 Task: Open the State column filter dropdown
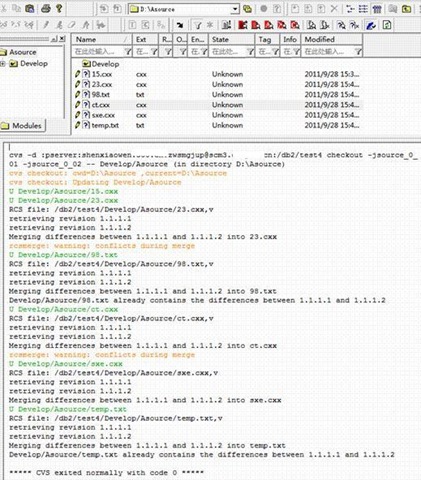(250, 51)
